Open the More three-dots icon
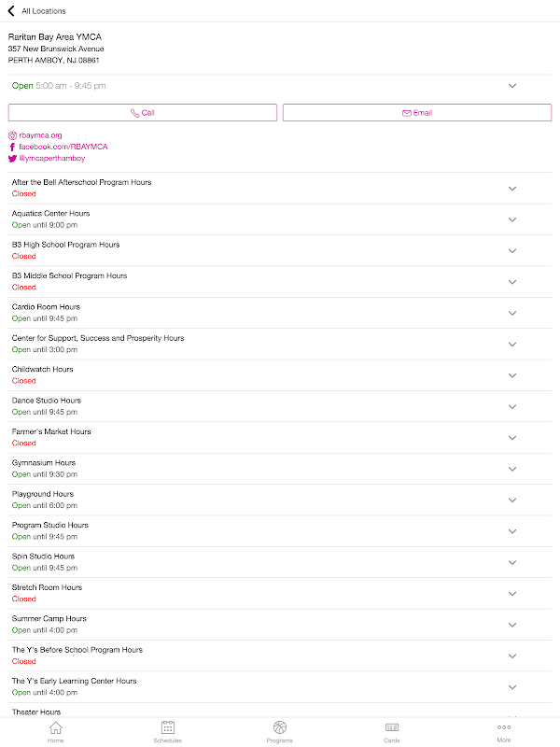The width and height of the screenshot is (560, 747). [504, 727]
